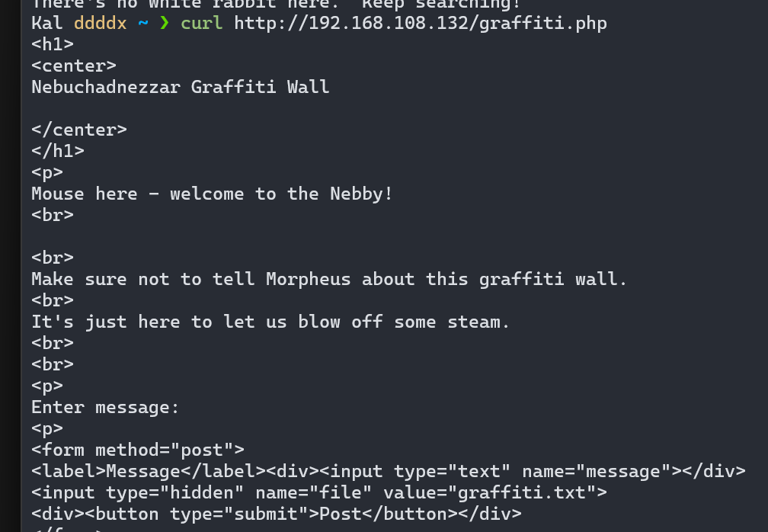Click the opening <center> tag line
768x532 pixels.
(x=74, y=66)
